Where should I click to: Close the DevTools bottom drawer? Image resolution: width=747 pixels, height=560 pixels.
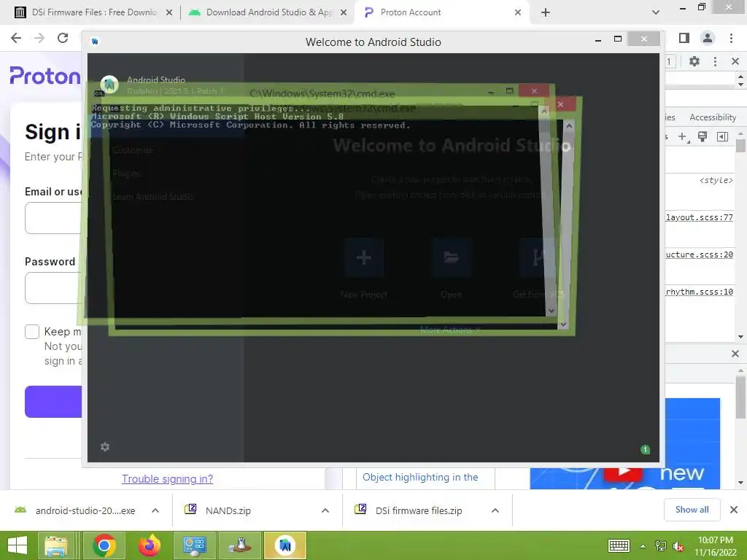point(735,354)
